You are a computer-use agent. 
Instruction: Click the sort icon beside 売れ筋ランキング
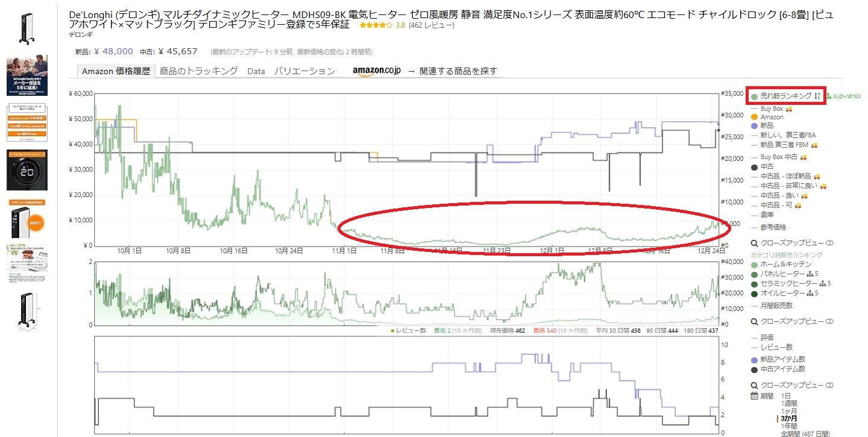pos(817,96)
